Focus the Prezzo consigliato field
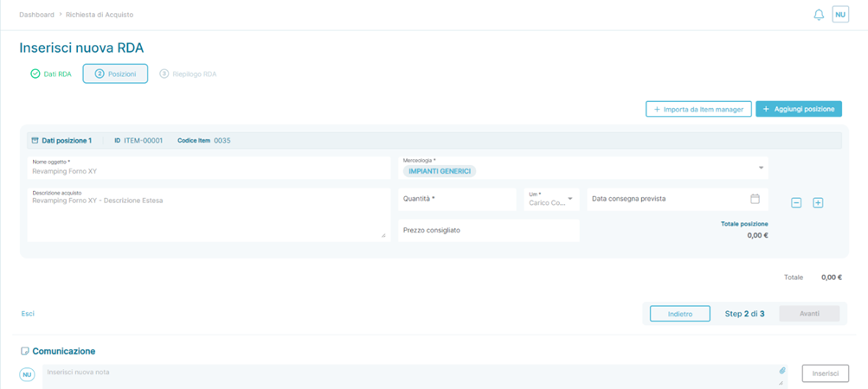Viewport: 868px width, 389px height. point(489,231)
